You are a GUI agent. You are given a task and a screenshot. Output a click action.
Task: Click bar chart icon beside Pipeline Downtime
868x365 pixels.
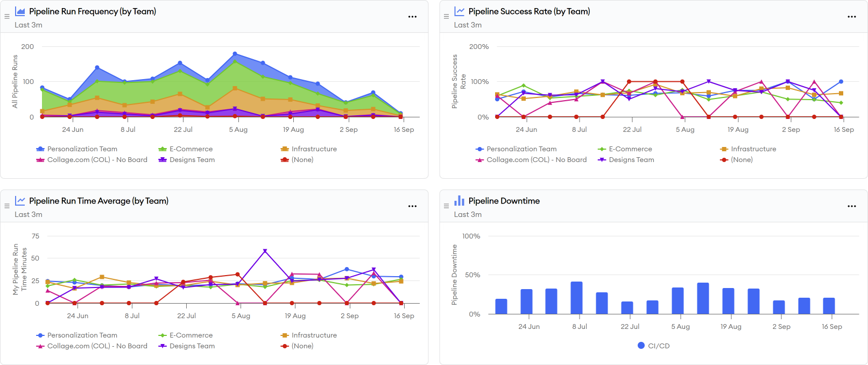(459, 201)
